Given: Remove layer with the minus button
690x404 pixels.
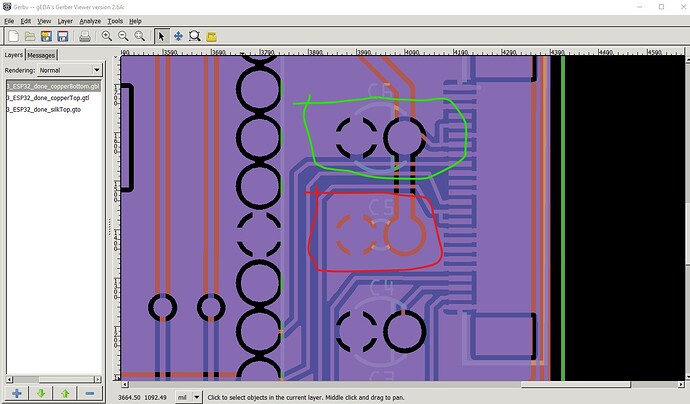Looking at the screenshot, I should (x=89, y=393).
